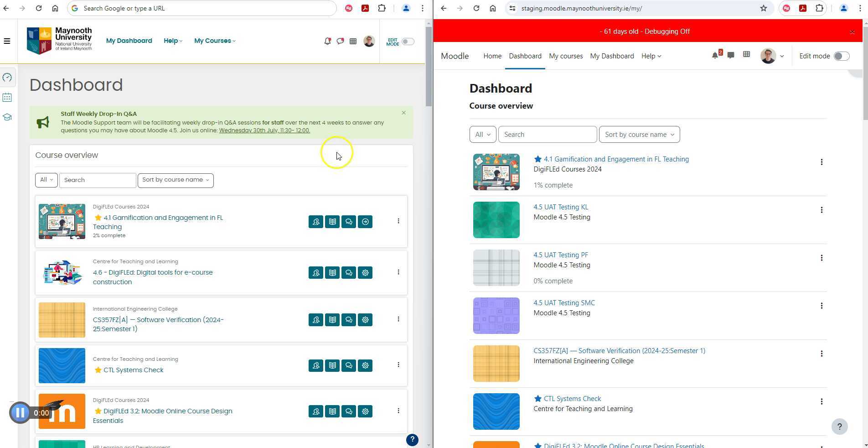Screen dimensions: 868x448
Task: Expand Help dropdown in Maynooth University header
Action: 173,41
